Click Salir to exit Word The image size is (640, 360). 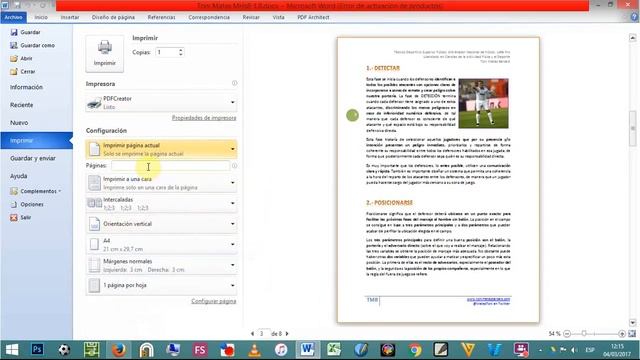point(21,218)
